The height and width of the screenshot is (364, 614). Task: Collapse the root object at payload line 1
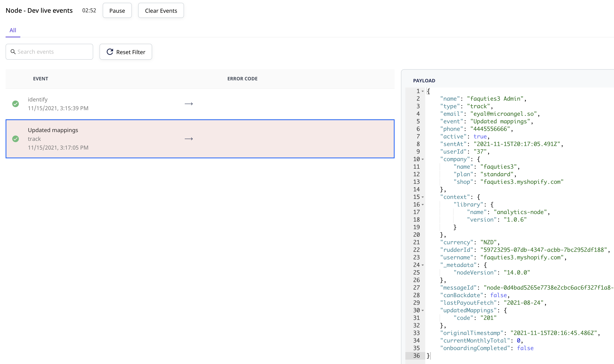click(x=423, y=91)
